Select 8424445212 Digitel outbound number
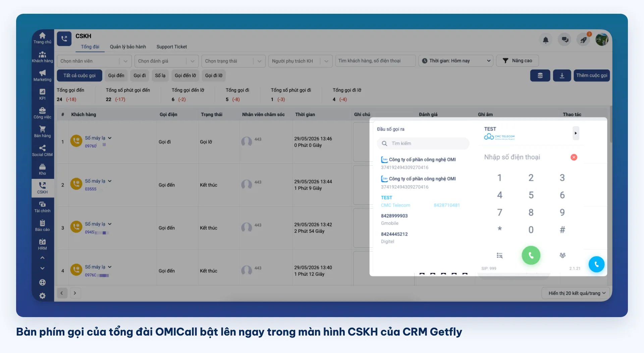 click(x=423, y=238)
